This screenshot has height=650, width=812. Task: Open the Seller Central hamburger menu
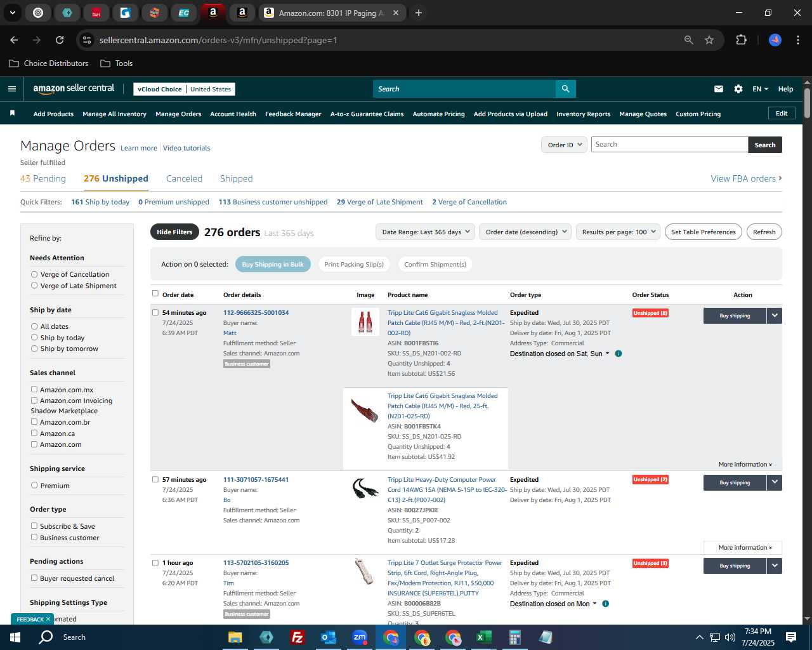(x=12, y=89)
